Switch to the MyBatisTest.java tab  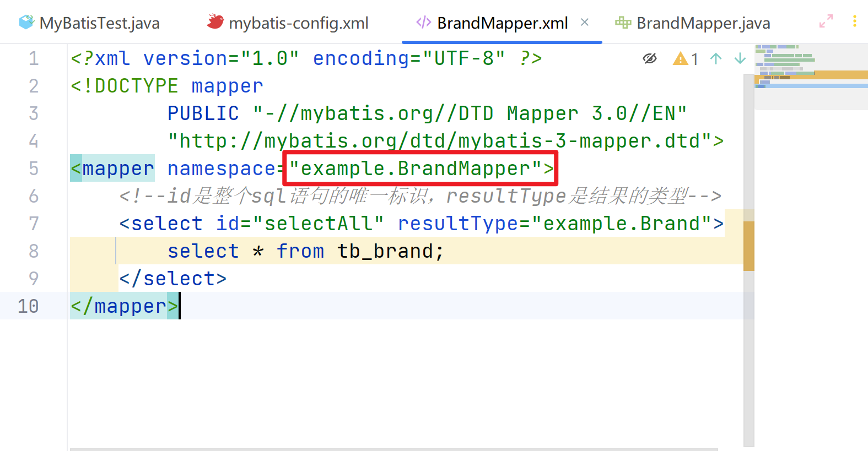tap(99, 23)
